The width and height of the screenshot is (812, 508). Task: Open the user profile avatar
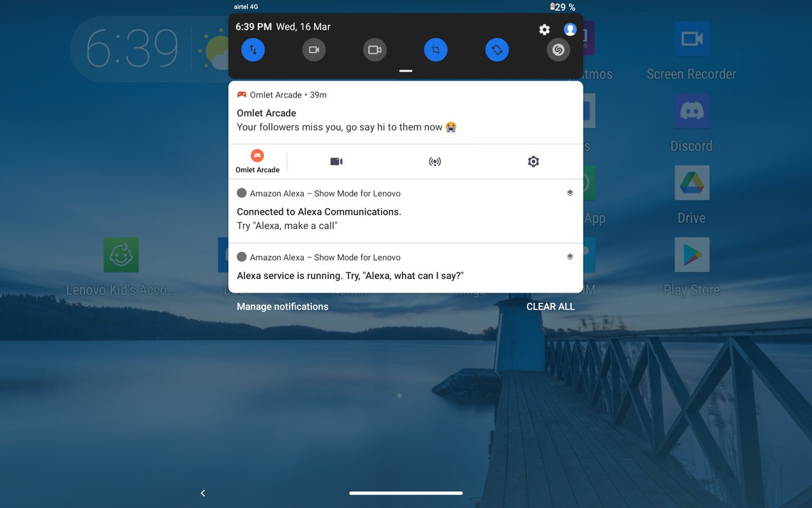point(570,29)
